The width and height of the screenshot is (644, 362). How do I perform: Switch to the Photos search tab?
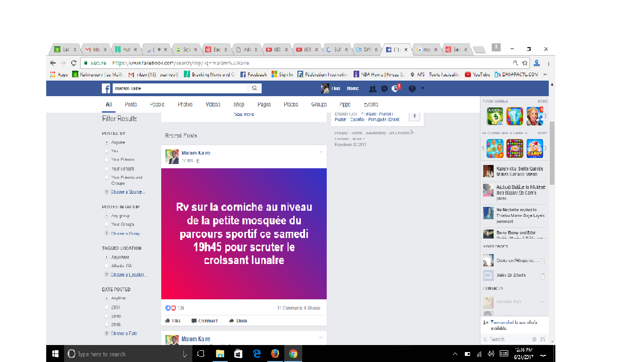point(185,105)
